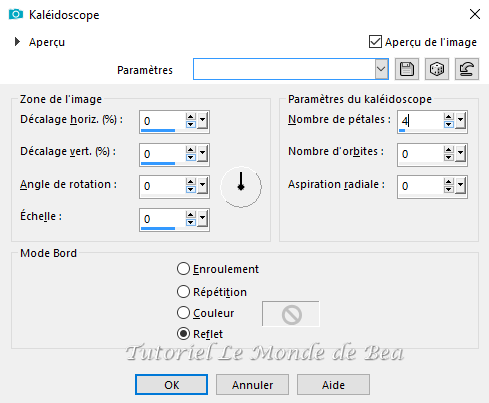Viewport: 489px width, 403px height.
Task: Open the Paramètres preset dropdown
Action: (x=381, y=69)
